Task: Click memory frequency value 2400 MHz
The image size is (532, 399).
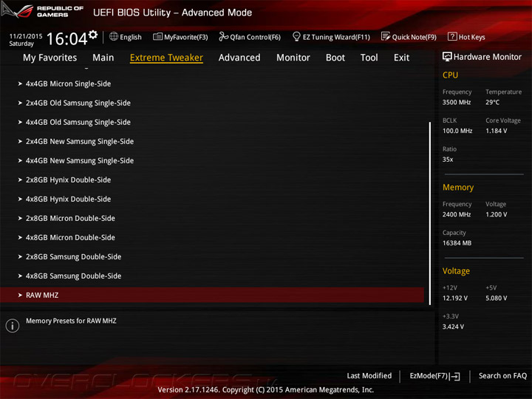Action: pyautogui.click(x=457, y=214)
